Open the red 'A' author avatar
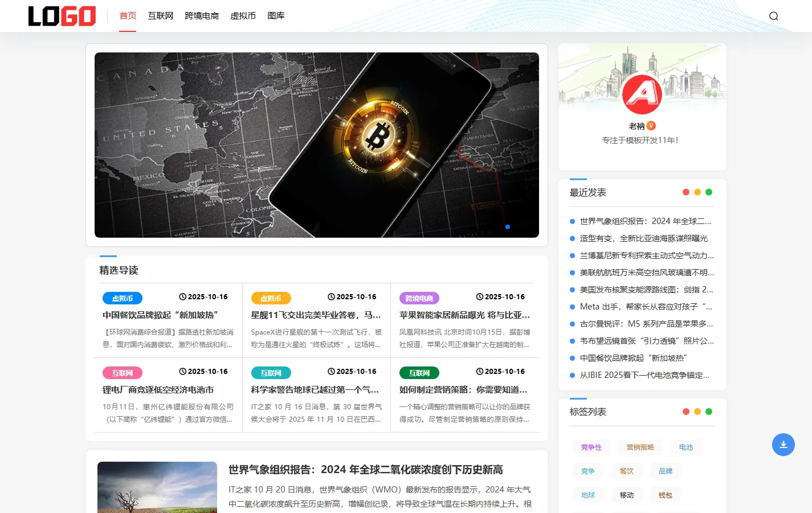This screenshot has width=812, height=513. click(642, 94)
